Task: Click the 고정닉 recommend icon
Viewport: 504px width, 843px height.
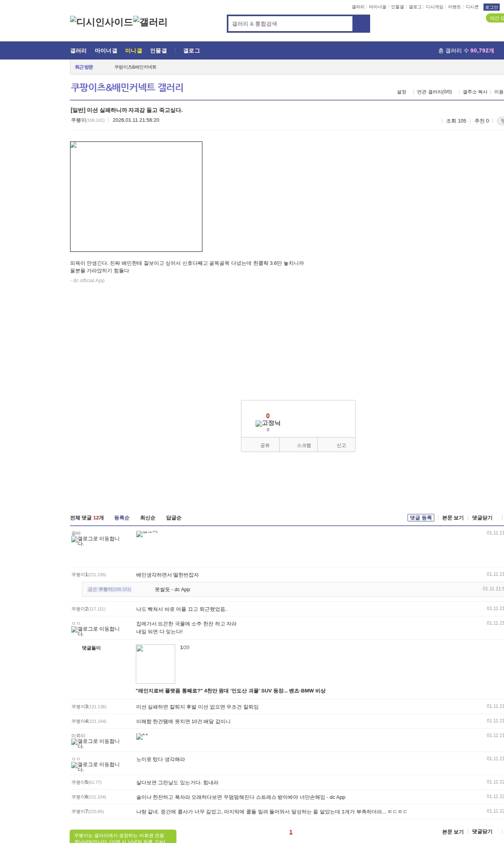Action: coord(268,423)
